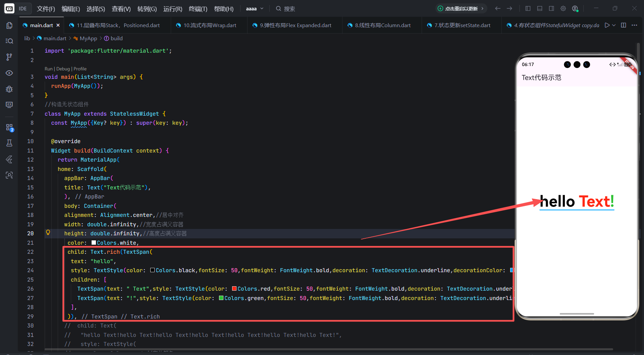This screenshot has width=644, height=355.
Task: Go forward with the right arrow
Action: tap(509, 8)
